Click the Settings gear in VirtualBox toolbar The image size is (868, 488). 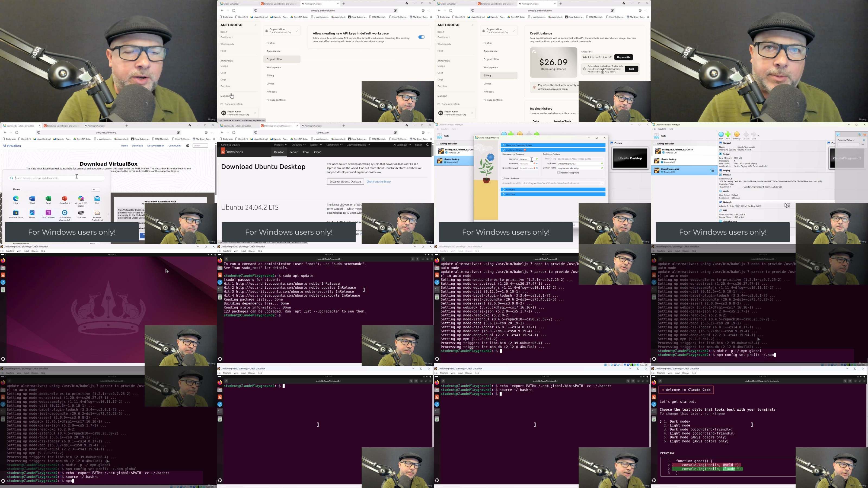pyautogui.click(x=737, y=135)
